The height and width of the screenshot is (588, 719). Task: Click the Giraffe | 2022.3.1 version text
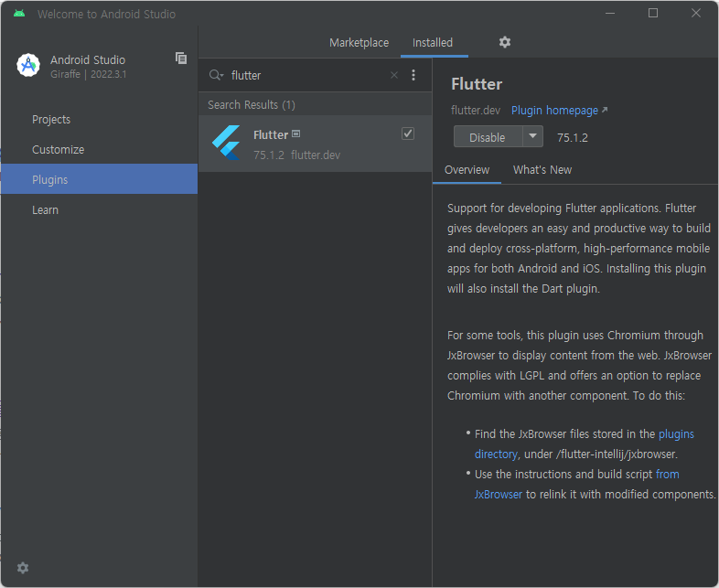click(89, 74)
